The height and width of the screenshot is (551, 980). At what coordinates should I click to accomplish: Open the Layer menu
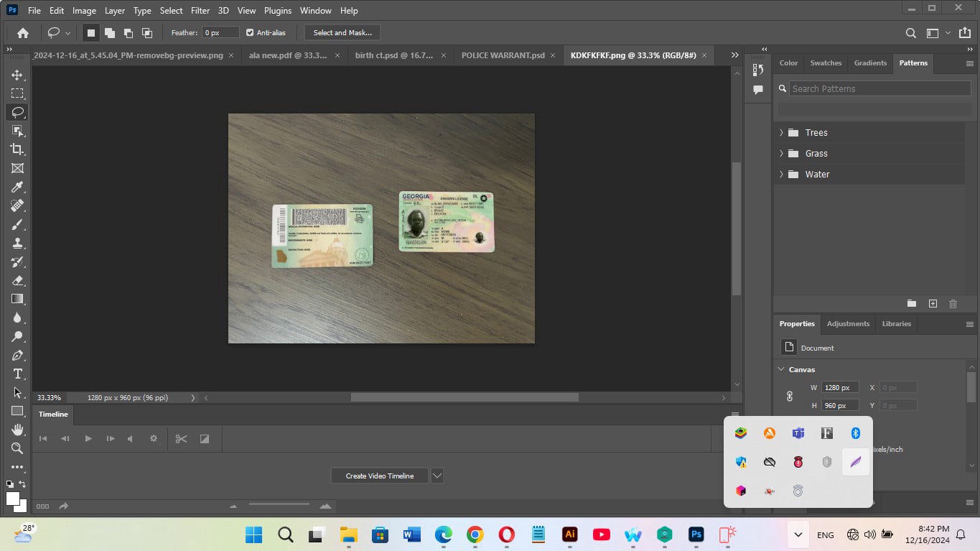pos(114,11)
